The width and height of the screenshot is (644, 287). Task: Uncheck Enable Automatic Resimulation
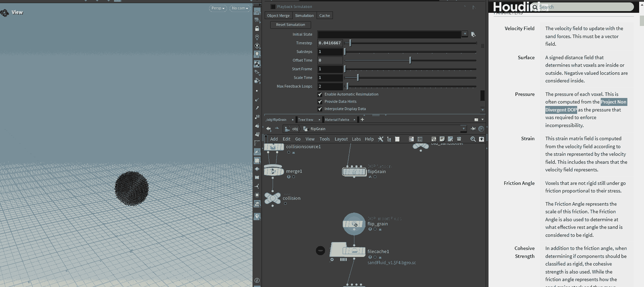pyautogui.click(x=320, y=95)
